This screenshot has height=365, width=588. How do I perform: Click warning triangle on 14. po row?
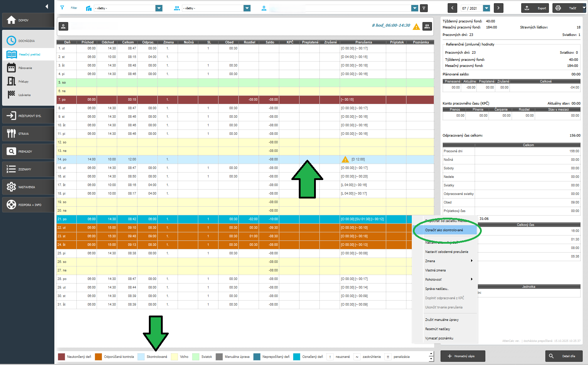[x=345, y=159]
